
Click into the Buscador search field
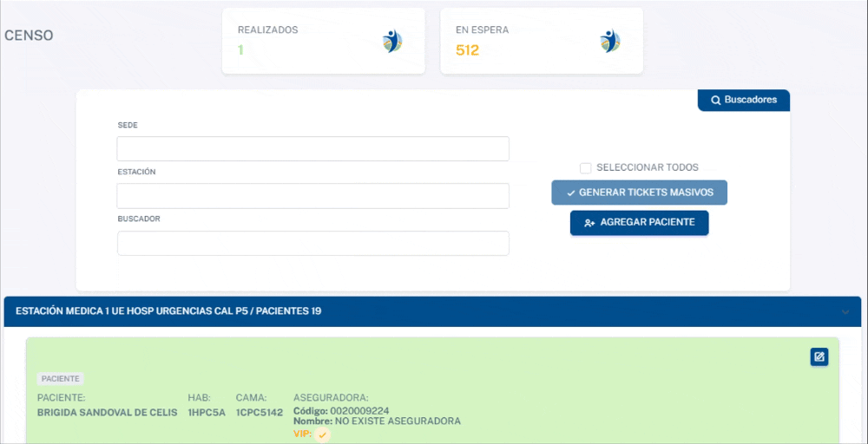(312, 244)
